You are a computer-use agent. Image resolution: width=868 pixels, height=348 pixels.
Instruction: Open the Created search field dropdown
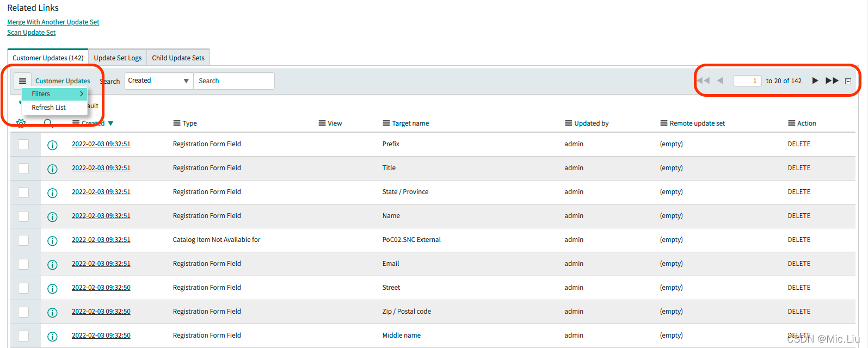(x=159, y=81)
